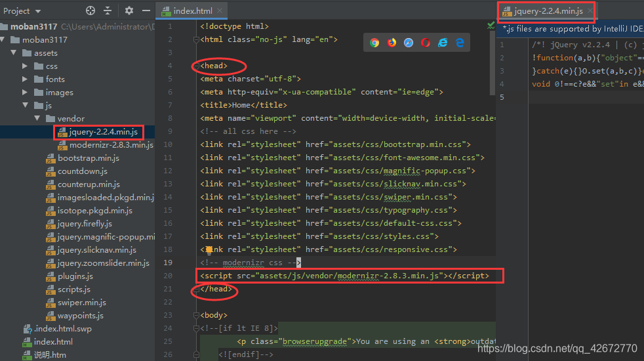Open waypoints.js file
This screenshot has height=361, width=644.
click(x=75, y=316)
